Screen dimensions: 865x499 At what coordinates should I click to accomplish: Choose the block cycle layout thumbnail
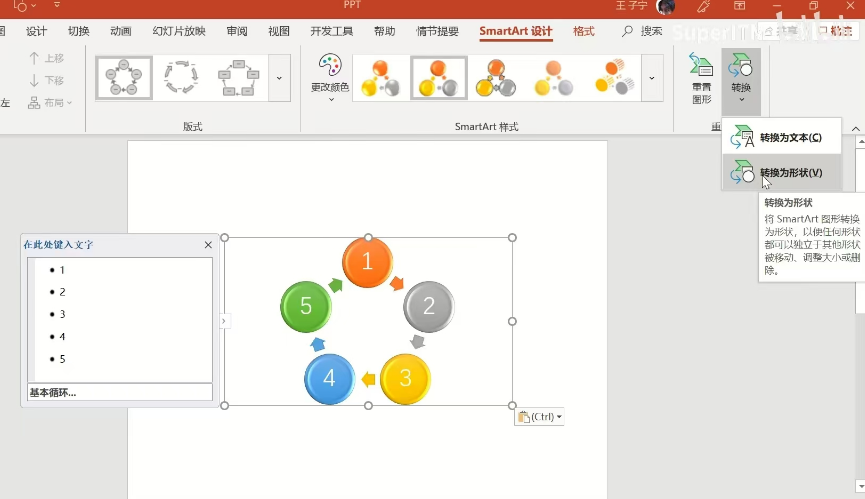click(238, 78)
